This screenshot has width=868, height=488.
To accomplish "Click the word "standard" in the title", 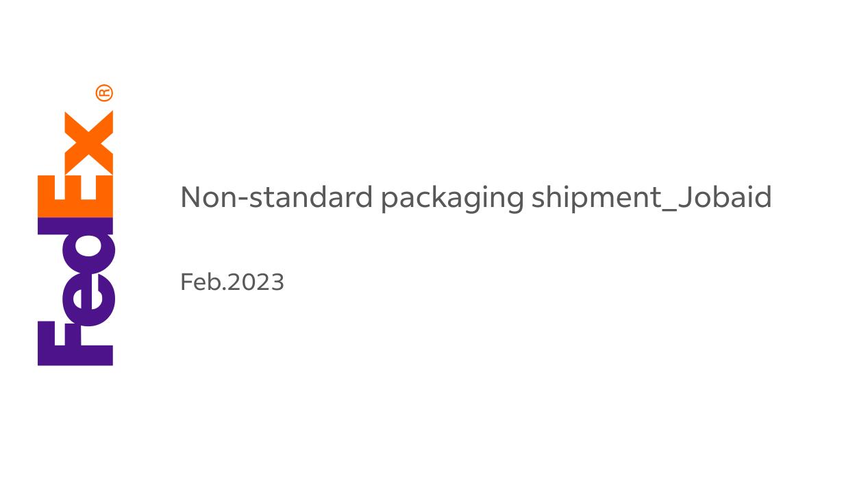I will pos(313,197).
